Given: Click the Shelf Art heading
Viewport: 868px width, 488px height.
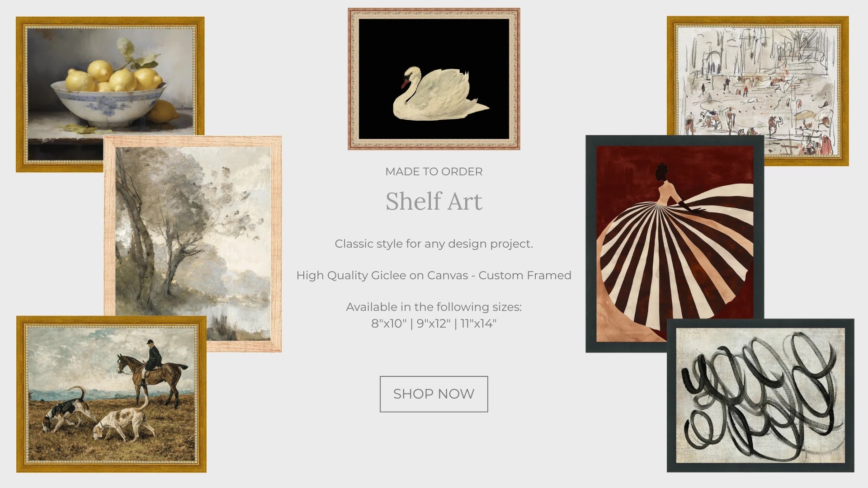Looking at the screenshot, I should click(x=434, y=201).
